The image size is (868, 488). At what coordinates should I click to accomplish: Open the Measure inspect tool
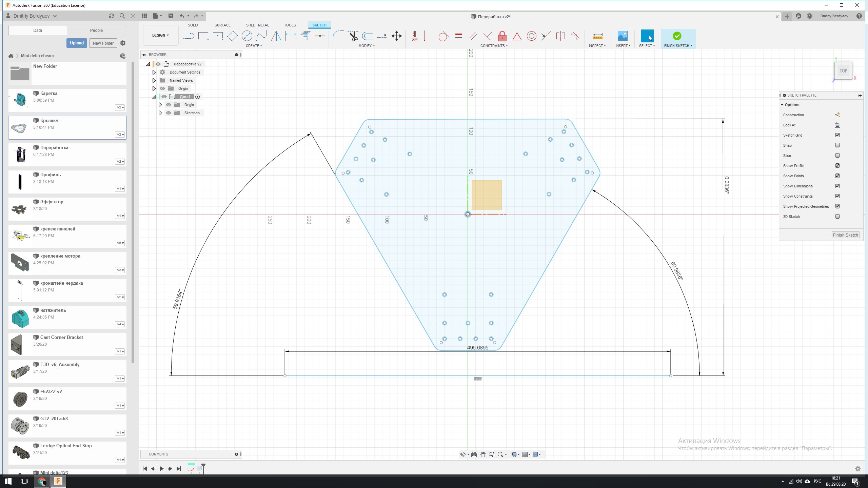pos(597,36)
